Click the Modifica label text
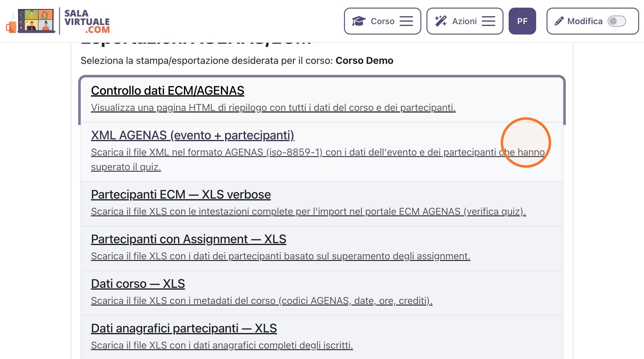 coord(585,21)
